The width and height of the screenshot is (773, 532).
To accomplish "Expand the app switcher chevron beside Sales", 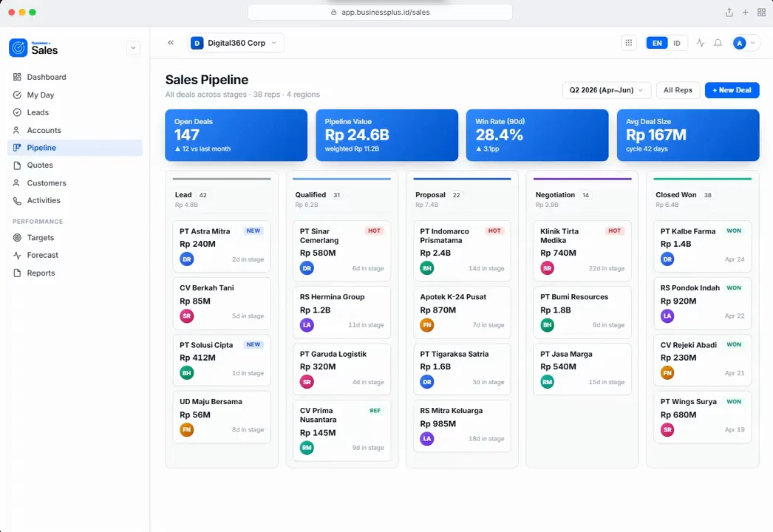I will 133,48.
